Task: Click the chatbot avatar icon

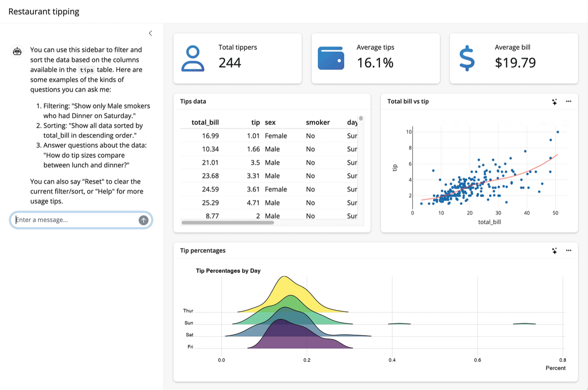Action: coord(17,52)
